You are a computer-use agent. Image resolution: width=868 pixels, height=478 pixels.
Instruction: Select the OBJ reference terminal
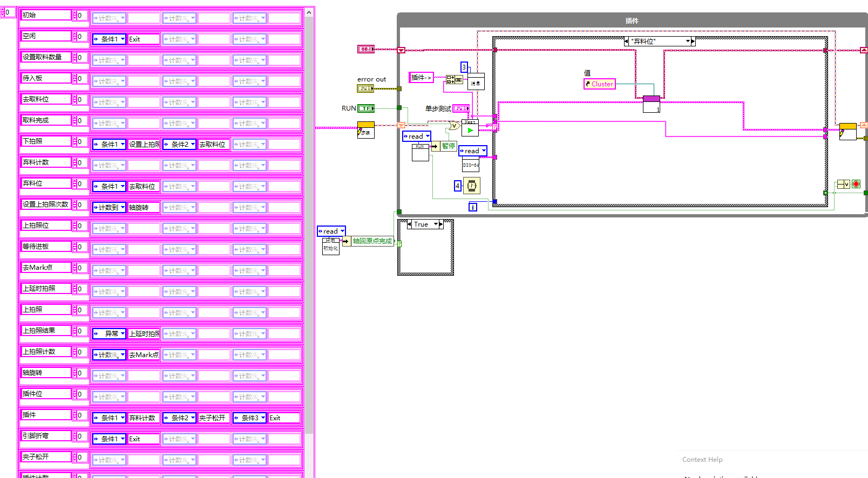point(365,49)
